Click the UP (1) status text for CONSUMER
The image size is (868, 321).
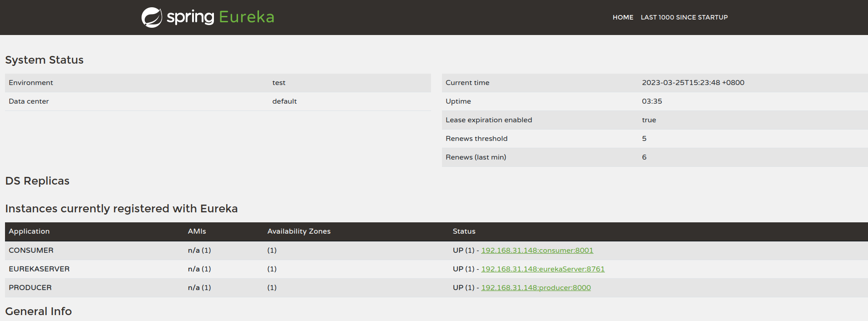tap(463, 251)
